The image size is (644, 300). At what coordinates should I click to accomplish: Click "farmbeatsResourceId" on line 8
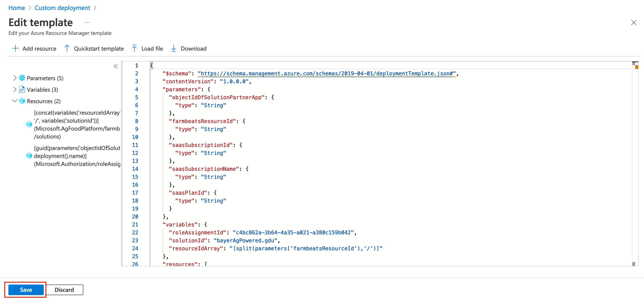(202, 121)
